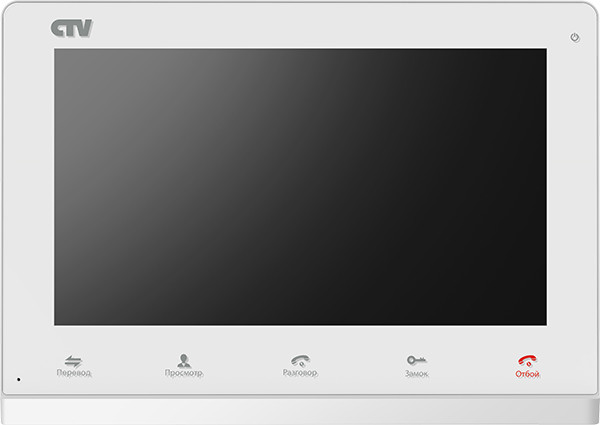Select the Перевод text label
This screenshot has height=425, width=600.
74,373
